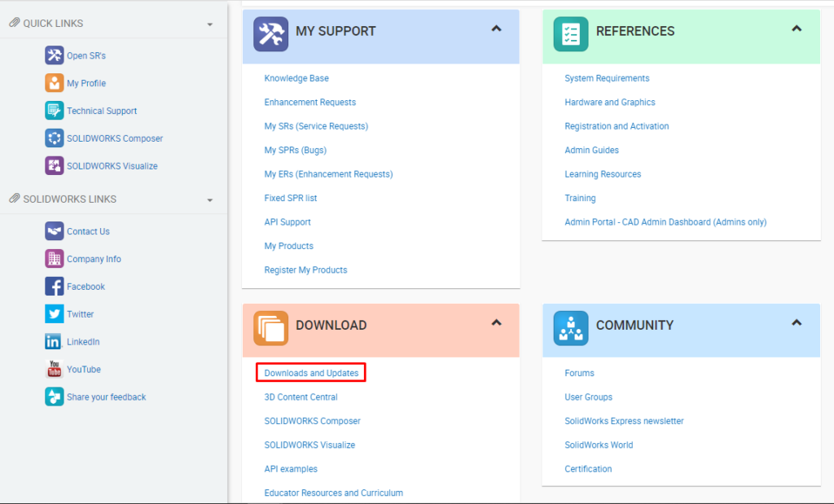Click the Fixed SPR list link
This screenshot has width=834, height=504.
tap(293, 198)
